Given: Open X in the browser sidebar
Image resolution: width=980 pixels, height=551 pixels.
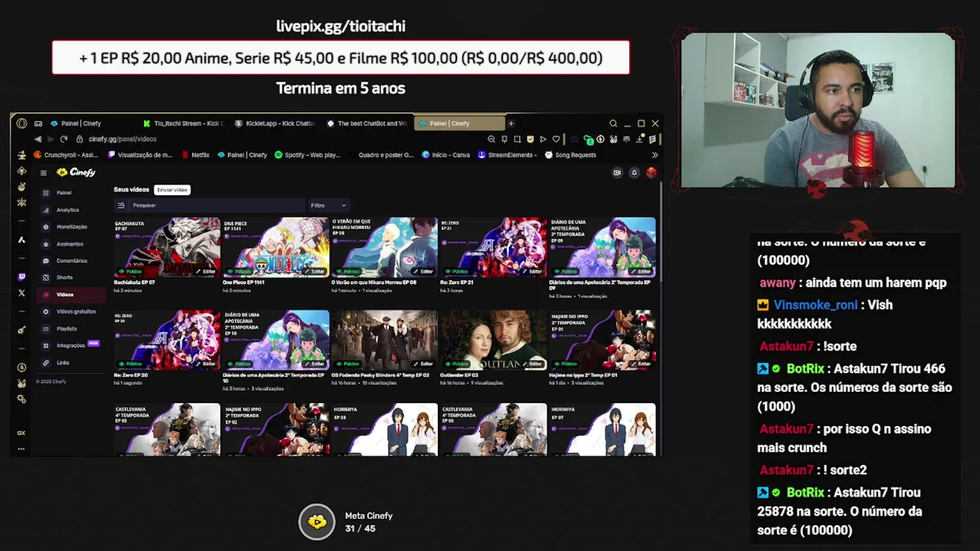Looking at the screenshot, I should click(21, 293).
